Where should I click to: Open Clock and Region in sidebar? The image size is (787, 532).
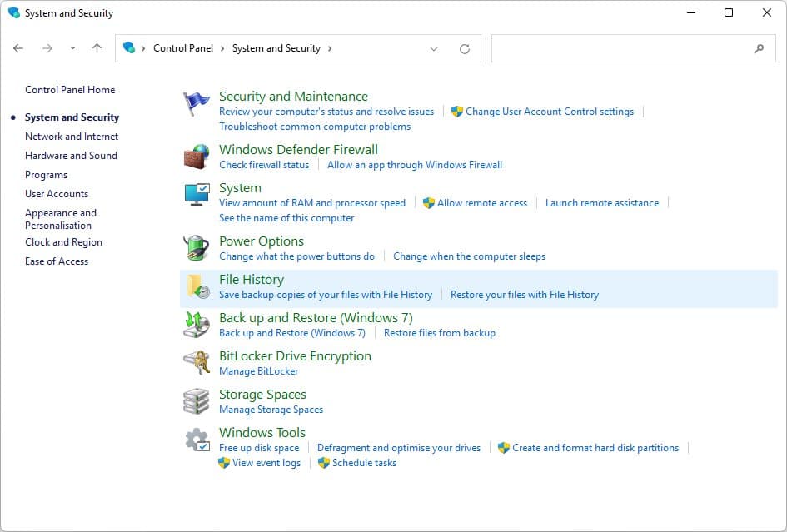(x=64, y=242)
